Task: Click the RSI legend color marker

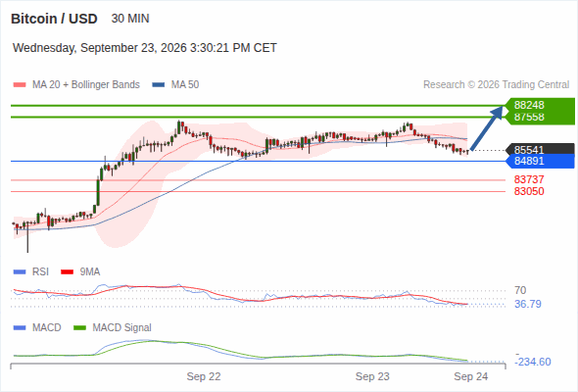Action: point(20,272)
